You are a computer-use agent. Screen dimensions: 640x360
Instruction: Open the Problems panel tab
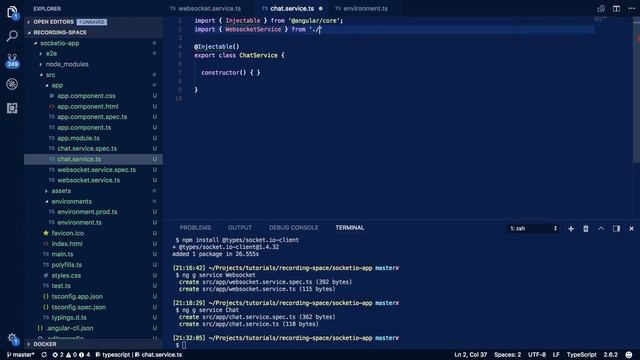click(195, 228)
